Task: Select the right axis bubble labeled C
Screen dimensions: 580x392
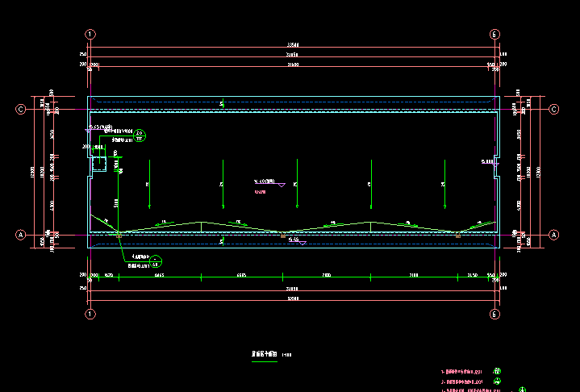Action: (x=554, y=109)
